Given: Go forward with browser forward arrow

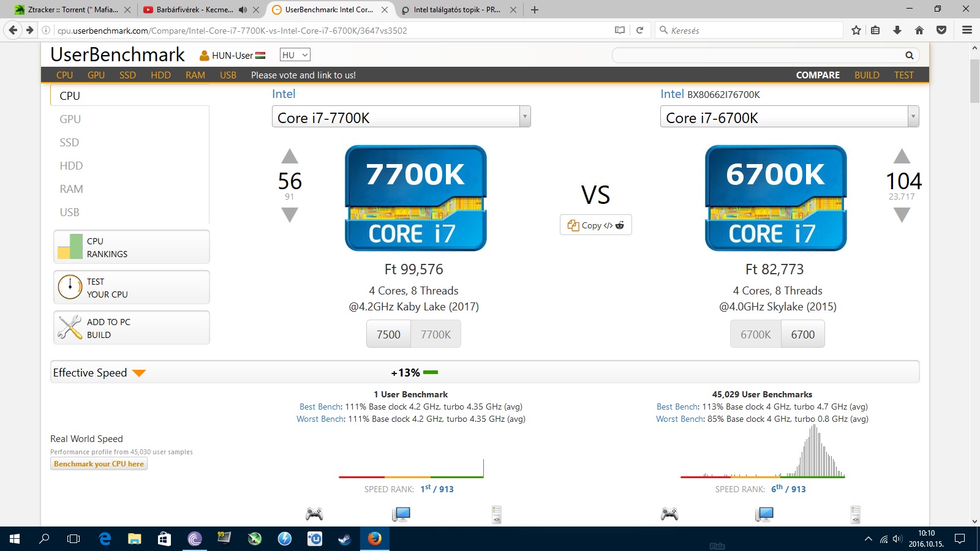Looking at the screenshot, I should [x=29, y=30].
